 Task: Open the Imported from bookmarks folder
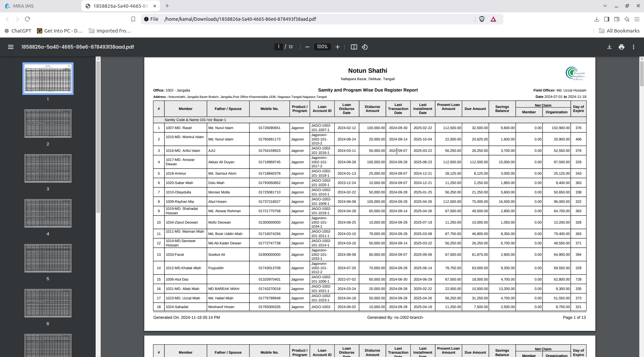pos(110,31)
